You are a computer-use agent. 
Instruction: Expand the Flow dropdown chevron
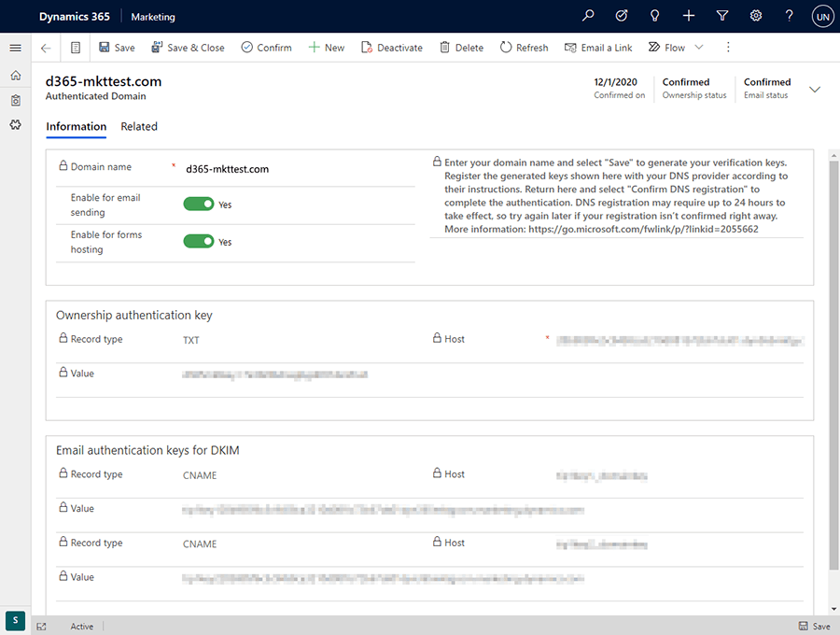coord(698,47)
